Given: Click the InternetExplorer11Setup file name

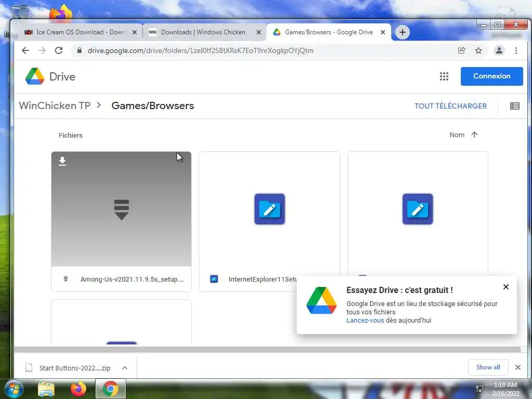Looking at the screenshot, I should 263,279.
